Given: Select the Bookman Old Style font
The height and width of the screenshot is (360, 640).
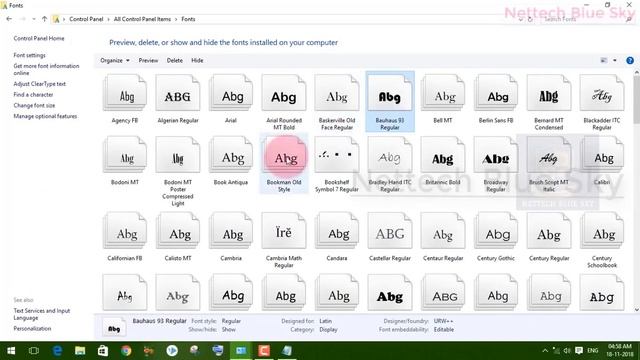Looking at the screenshot, I should (284, 155).
